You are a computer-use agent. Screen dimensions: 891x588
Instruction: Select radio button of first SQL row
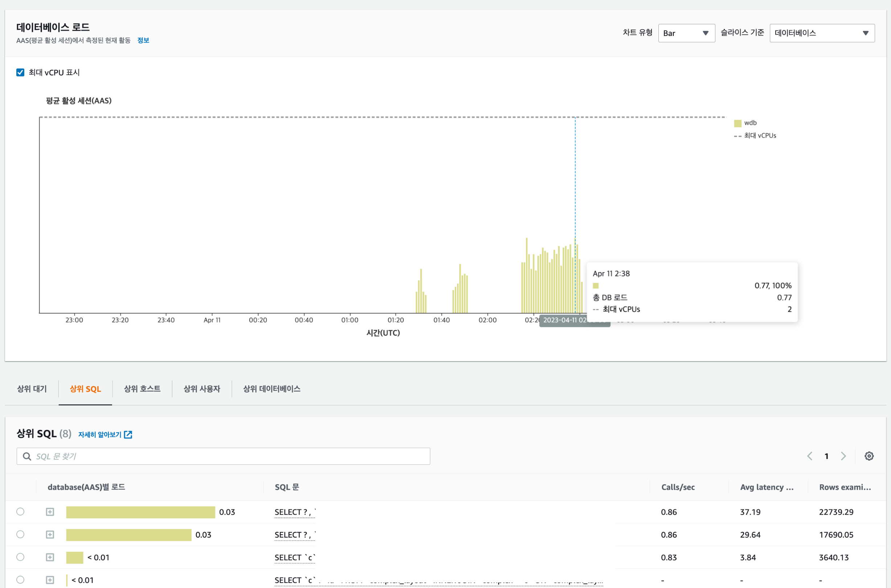[20, 512]
